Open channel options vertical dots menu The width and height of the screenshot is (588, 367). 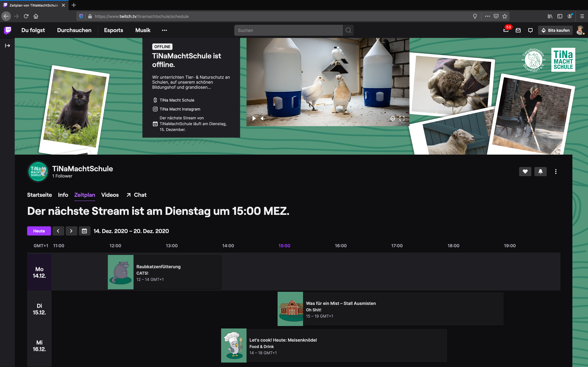pos(556,172)
